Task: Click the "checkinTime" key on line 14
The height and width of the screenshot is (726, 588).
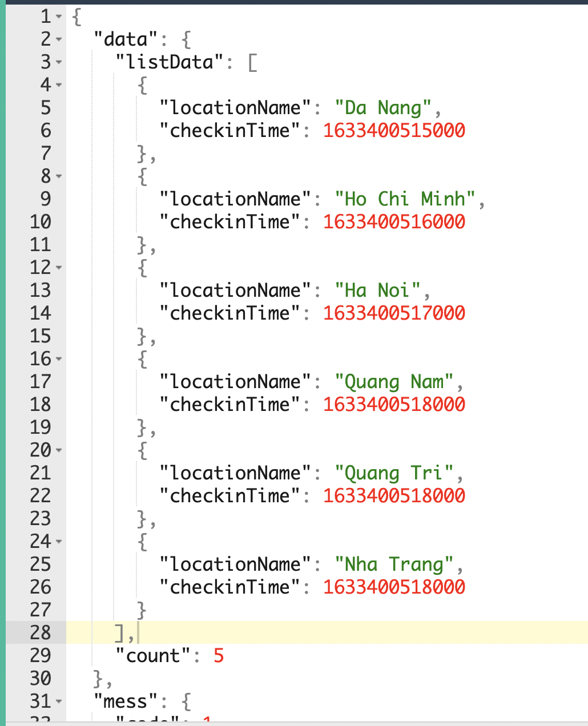Action: tap(229, 313)
